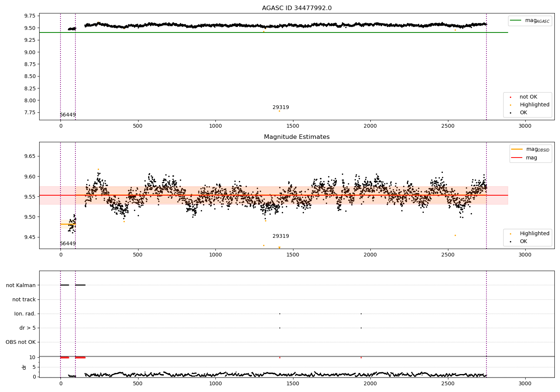Viewport: 560px width, 392px height.
Task: Click the 'not Kalman' axis label
Action: 21,285
